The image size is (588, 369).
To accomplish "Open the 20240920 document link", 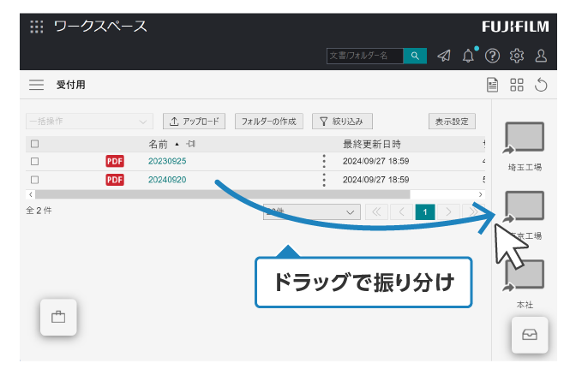I will click(167, 180).
